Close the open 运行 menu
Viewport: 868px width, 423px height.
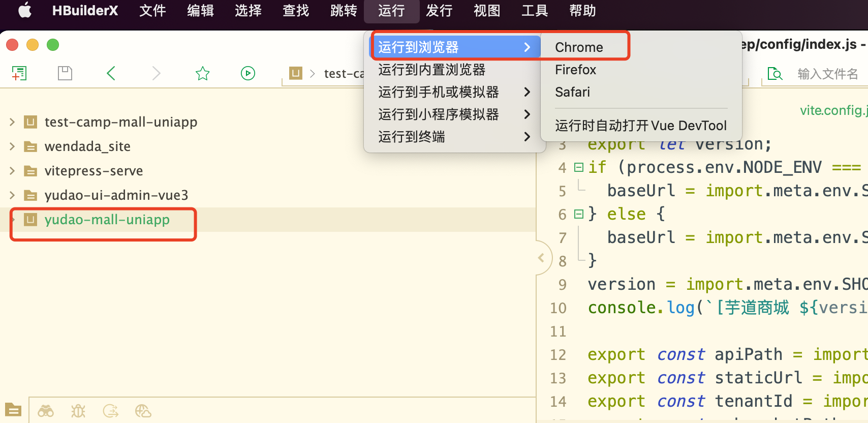click(x=391, y=10)
